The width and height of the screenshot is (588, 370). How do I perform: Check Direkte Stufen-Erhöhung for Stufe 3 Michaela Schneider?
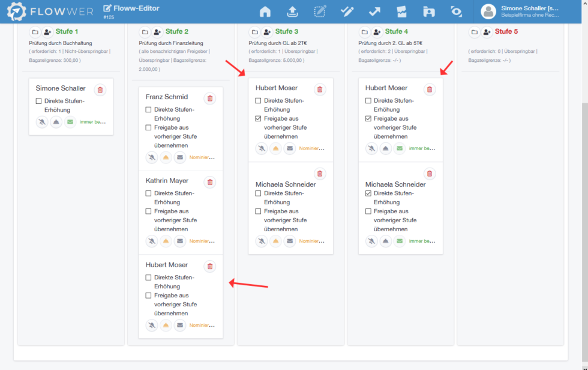click(258, 193)
